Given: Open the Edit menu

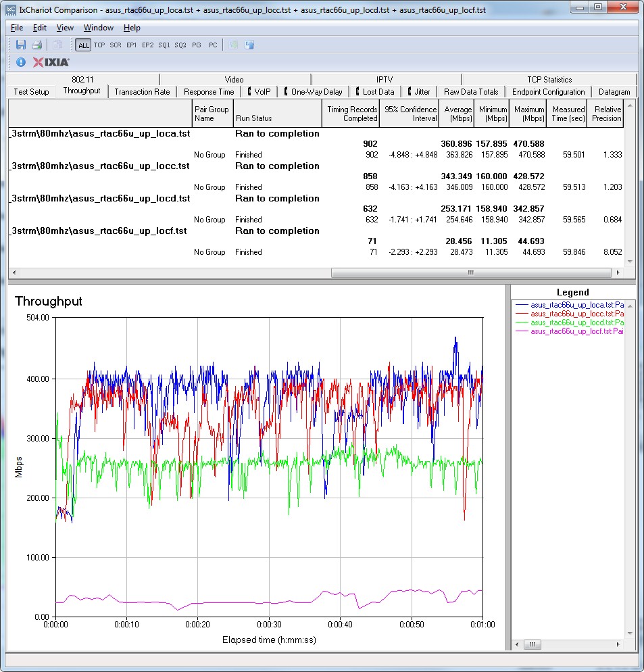Looking at the screenshot, I should click(x=39, y=28).
